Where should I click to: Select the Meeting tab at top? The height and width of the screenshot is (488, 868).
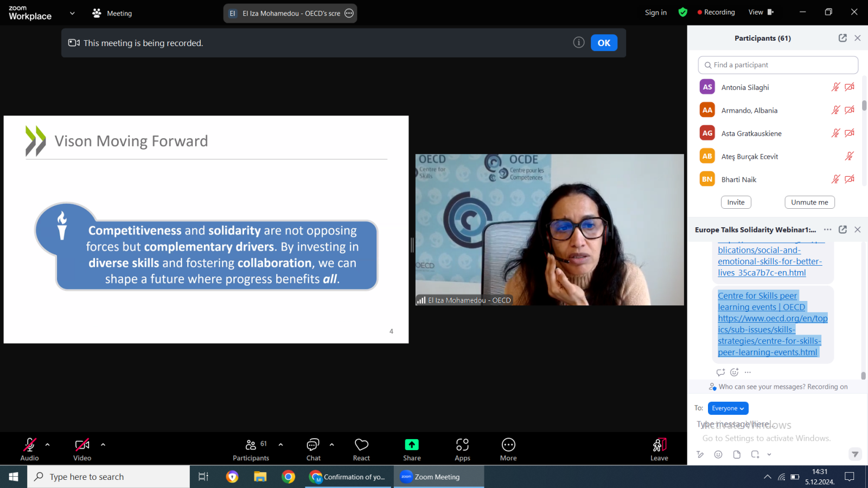coord(112,13)
